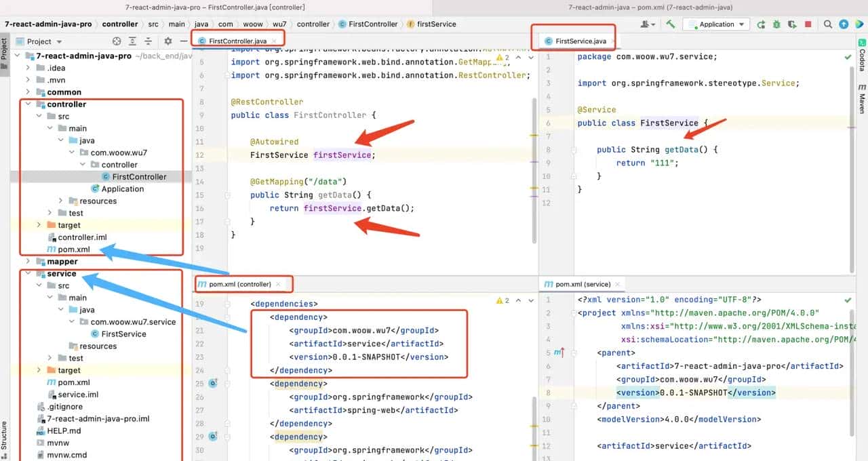Select Opened File with the locate icon

[117, 41]
